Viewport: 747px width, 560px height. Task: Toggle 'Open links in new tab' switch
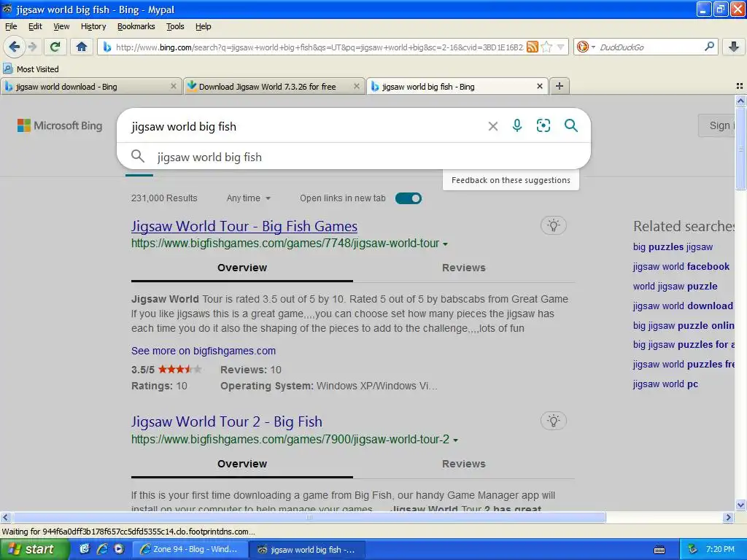point(409,198)
